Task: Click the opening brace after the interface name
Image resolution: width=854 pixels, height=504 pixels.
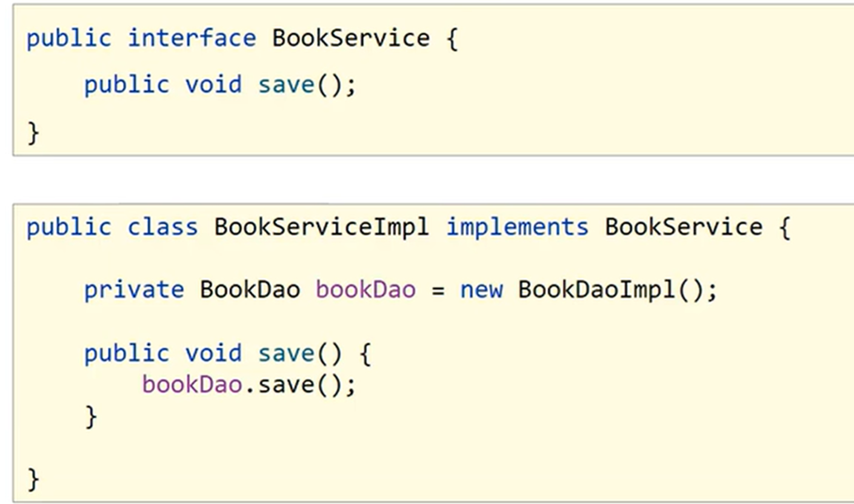Action: coord(452,39)
